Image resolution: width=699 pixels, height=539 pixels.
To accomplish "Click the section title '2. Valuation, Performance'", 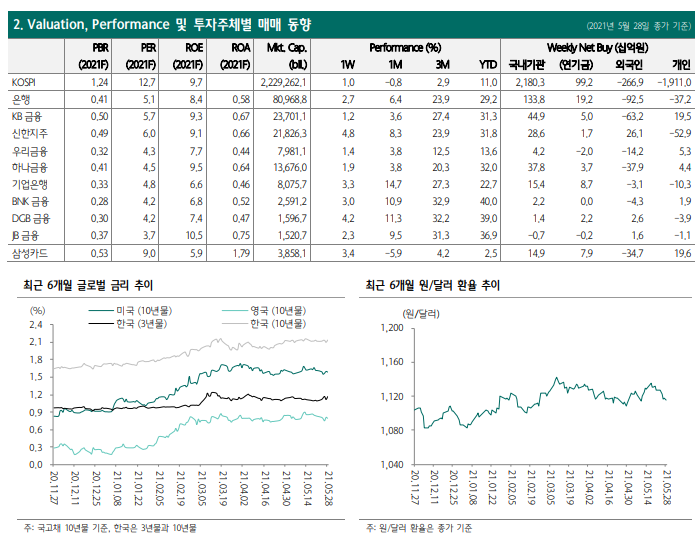I will (91, 25).
